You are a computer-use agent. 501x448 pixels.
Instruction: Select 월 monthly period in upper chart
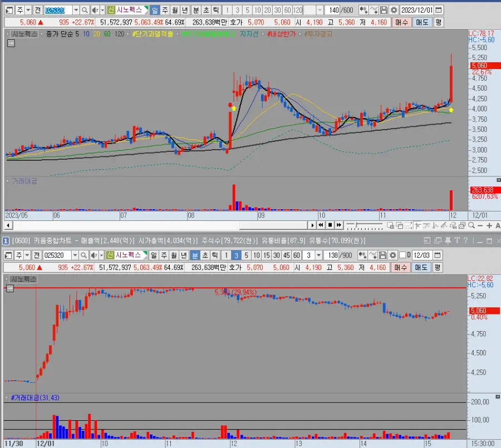(x=175, y=10)
